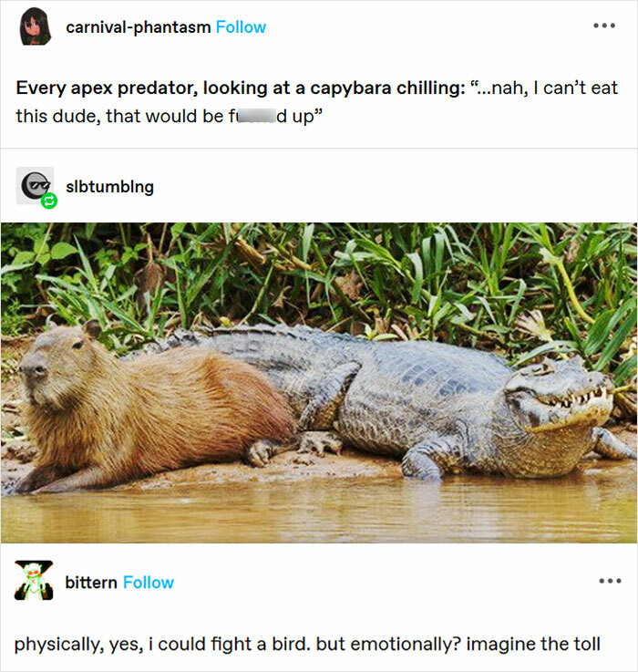
Task: Open bittern's avatar image
Action: click(x=34, y=580)
